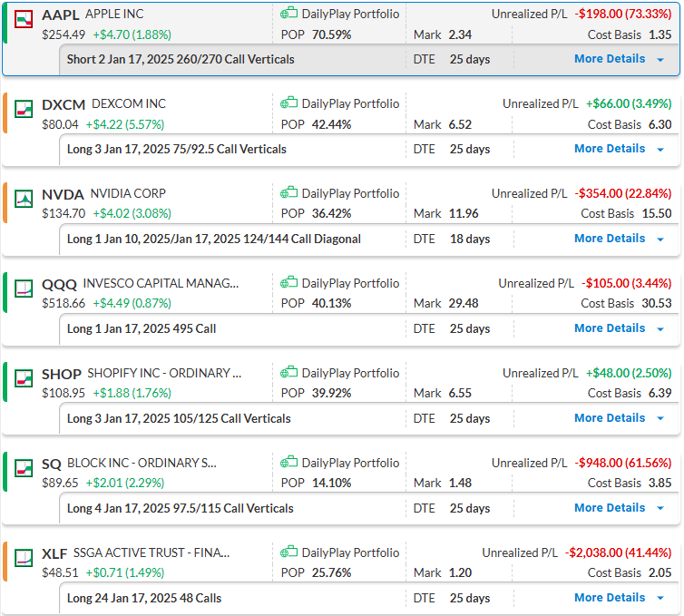Viewport: 684px width, 616px height.
Task: Click More Details for the XLF position
Action: (610, 598)
